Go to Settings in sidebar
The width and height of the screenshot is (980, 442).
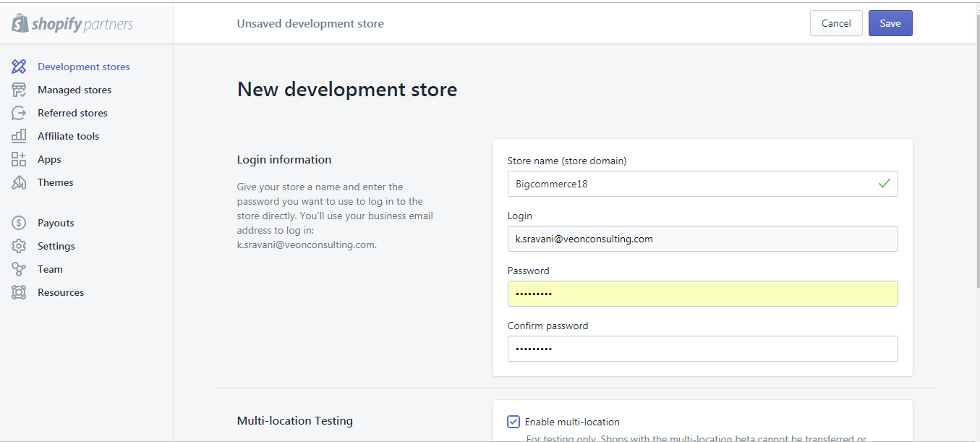pos(56,246)
